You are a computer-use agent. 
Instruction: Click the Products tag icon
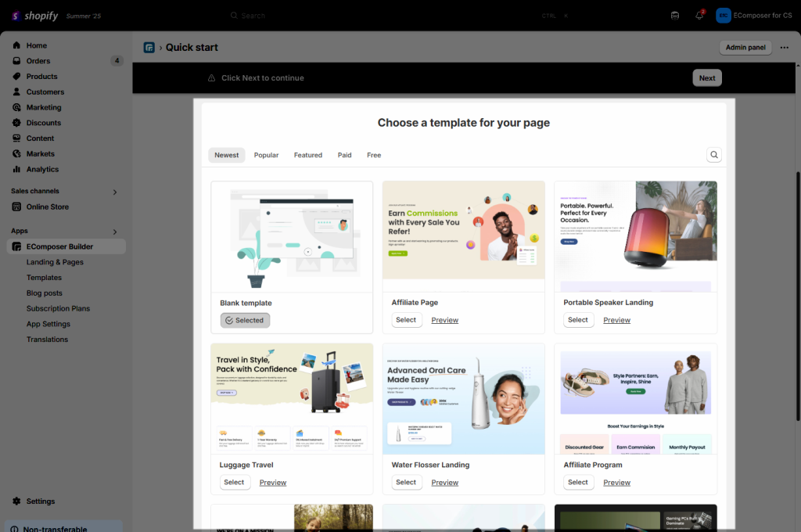(x=16, y=76)
